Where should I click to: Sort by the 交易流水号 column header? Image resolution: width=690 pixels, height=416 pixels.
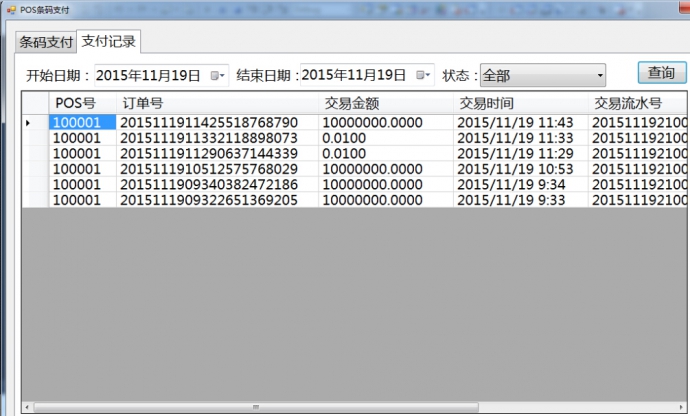click(637, 103)
